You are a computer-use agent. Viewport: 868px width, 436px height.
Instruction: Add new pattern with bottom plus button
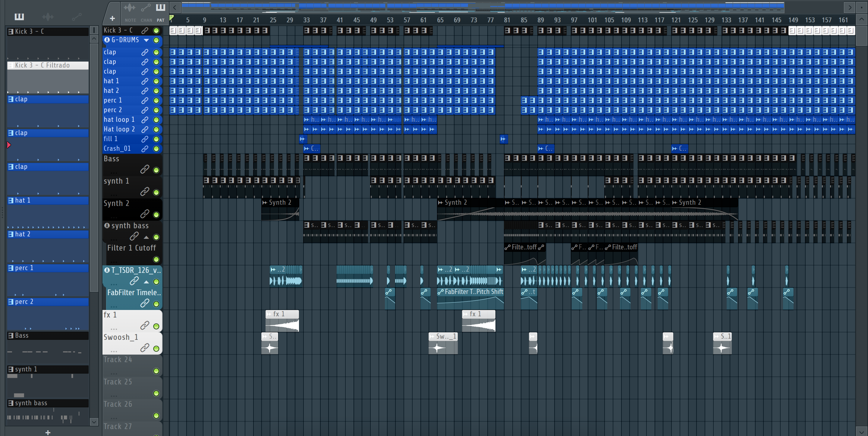click(x=48, y=432)
